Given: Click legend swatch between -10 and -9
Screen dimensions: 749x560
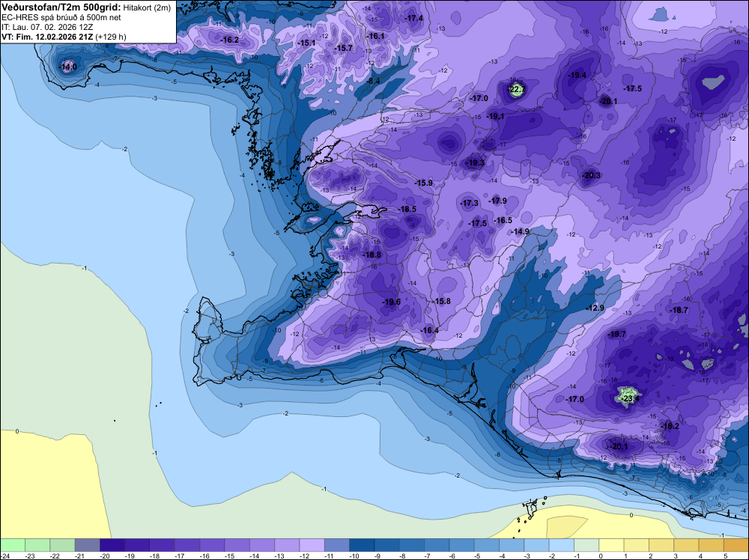Looking at the screenshot, I should click(362, 545).
